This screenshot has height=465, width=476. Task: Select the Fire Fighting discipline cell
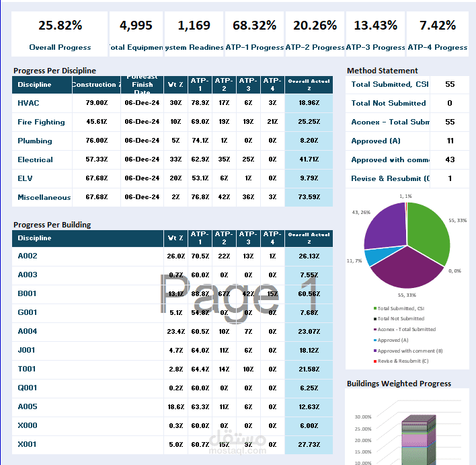(42, 122)
